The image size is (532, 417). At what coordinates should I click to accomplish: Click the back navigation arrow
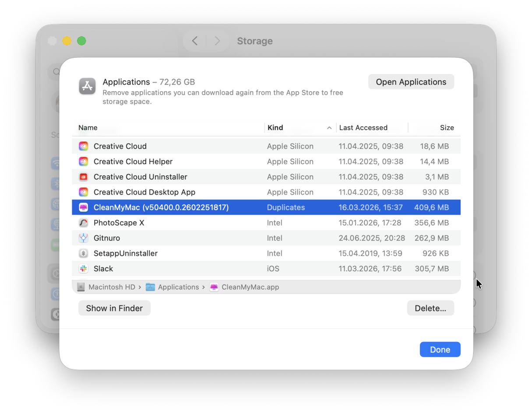click(194, 40)
